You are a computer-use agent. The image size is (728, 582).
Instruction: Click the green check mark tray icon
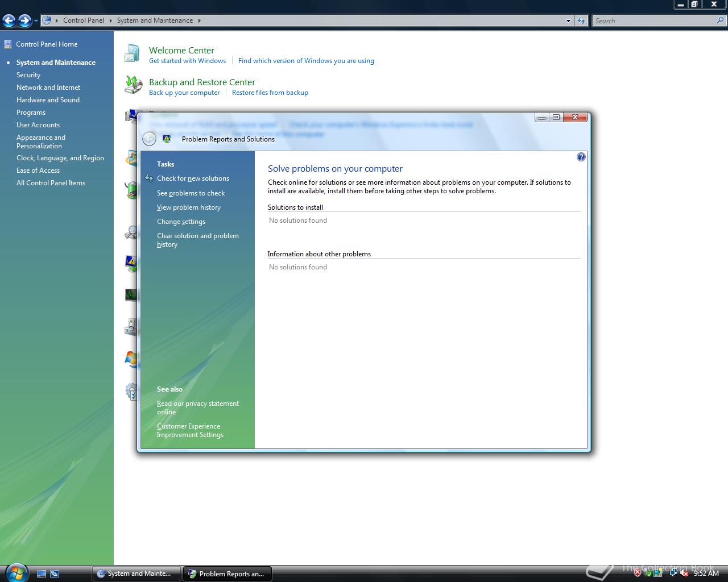[648, 573]
